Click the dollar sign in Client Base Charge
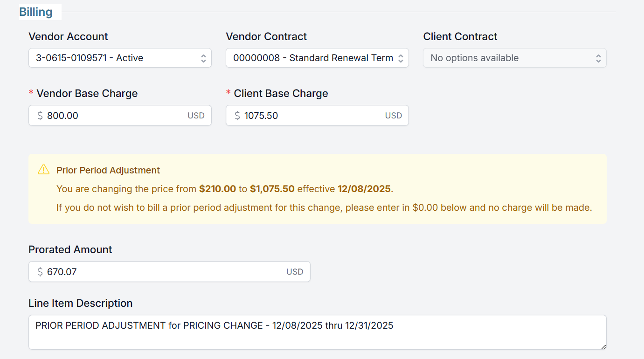644x359 pixels. point(237,116)
